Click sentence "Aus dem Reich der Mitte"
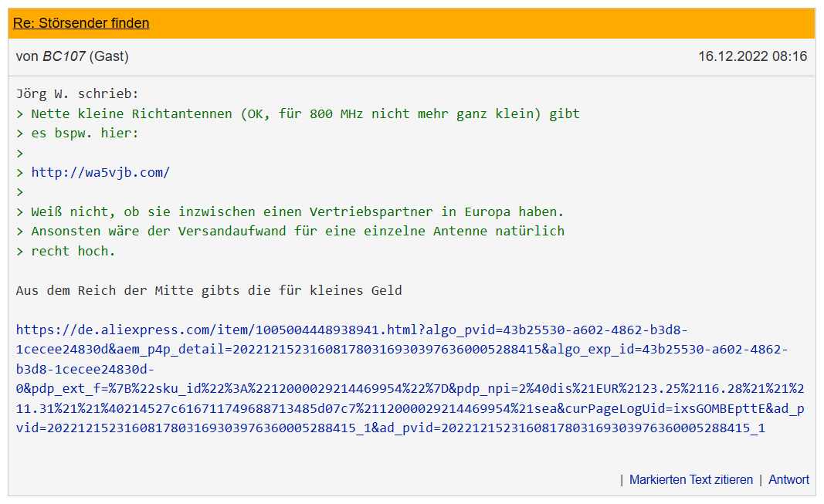 coord(209,290)
